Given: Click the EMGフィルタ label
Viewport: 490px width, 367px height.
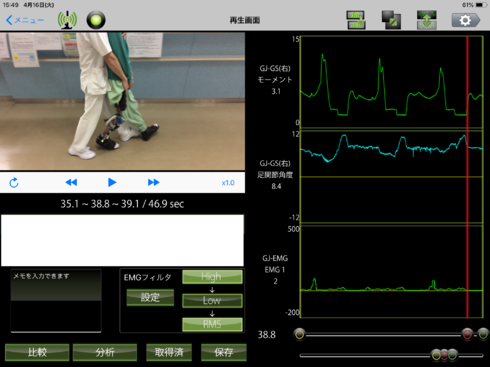Looking at the screenshot, I should 148,277.
